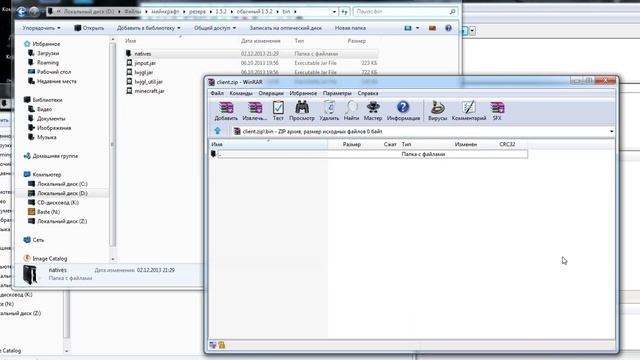Go up one level in WinRAR
640x360 pixels.
tap(218, 131)
